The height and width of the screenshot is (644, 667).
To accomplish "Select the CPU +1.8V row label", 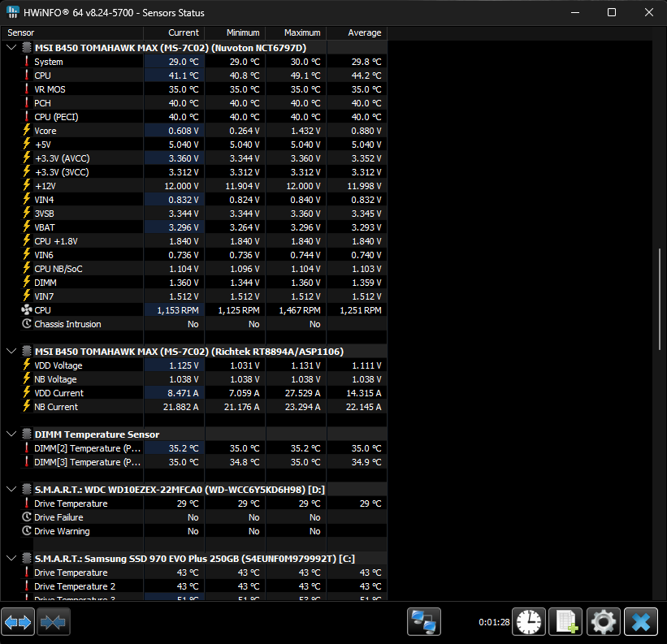I will [56, 241].
